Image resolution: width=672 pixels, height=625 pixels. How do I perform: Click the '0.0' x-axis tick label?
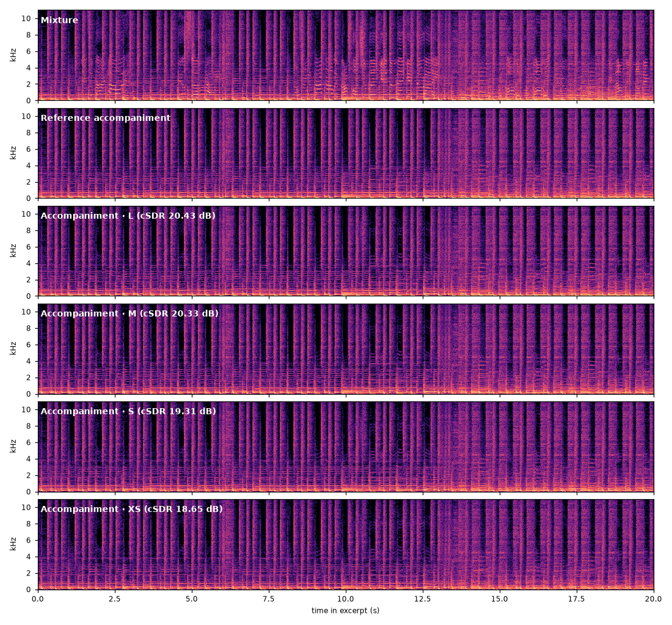pyautogui.click(x=38, y=599)
